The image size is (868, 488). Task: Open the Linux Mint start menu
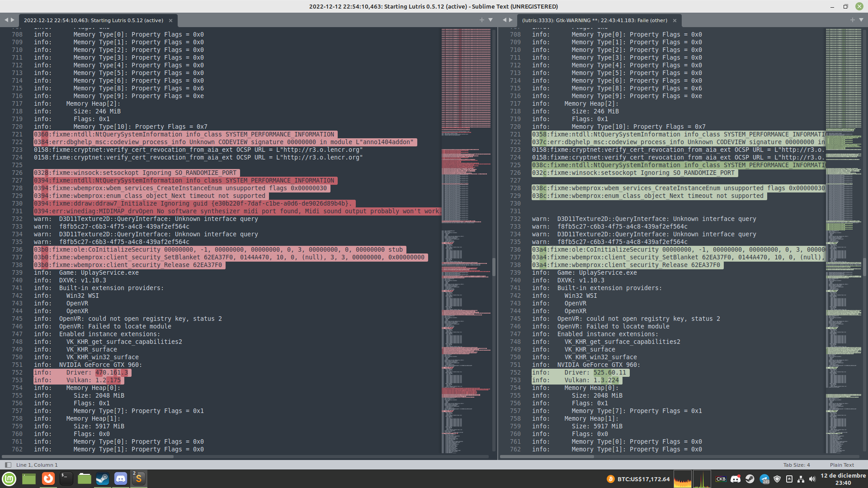(9, 479)
